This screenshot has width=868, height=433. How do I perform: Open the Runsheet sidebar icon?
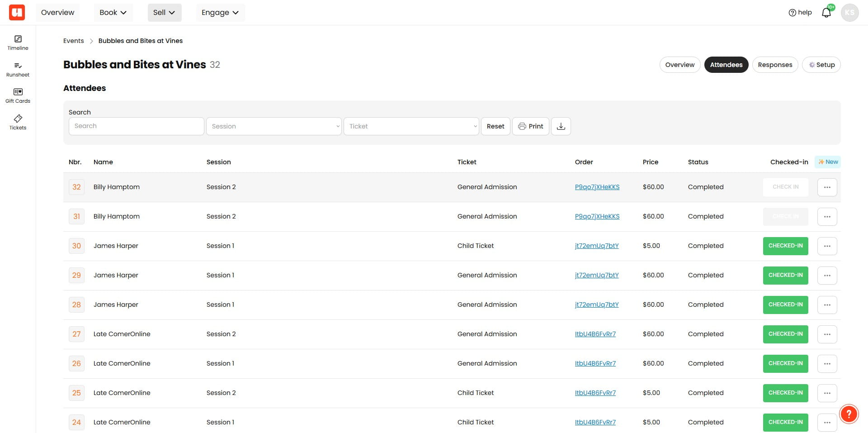(x=18, y=70)
